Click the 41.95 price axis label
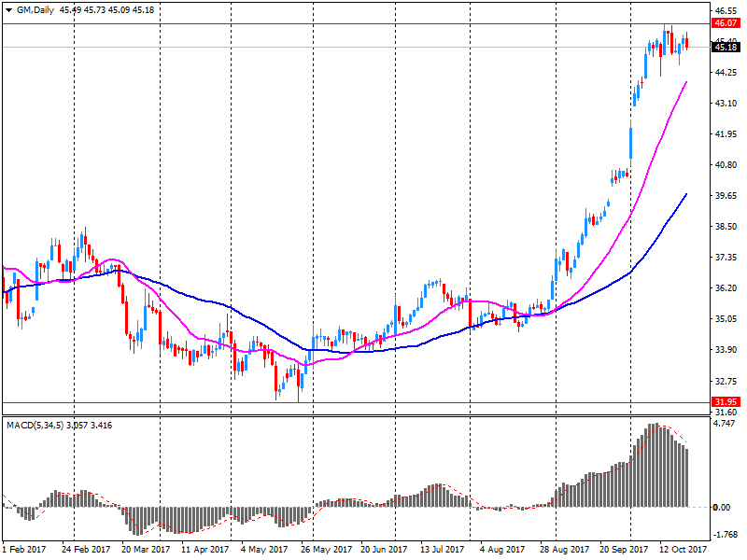 tap(726, 134)
